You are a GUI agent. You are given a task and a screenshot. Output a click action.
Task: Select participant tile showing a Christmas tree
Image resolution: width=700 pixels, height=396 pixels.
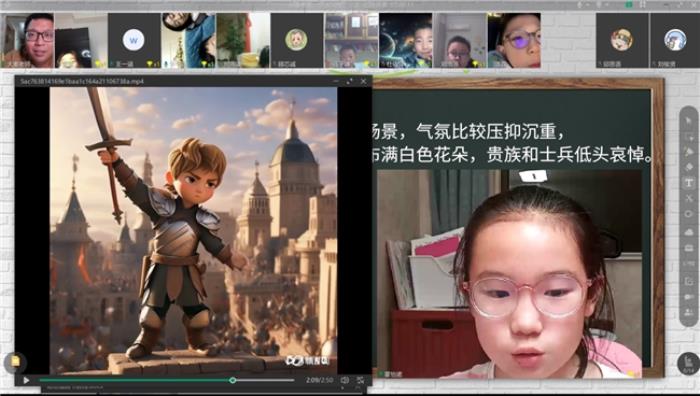coord(243,41)
